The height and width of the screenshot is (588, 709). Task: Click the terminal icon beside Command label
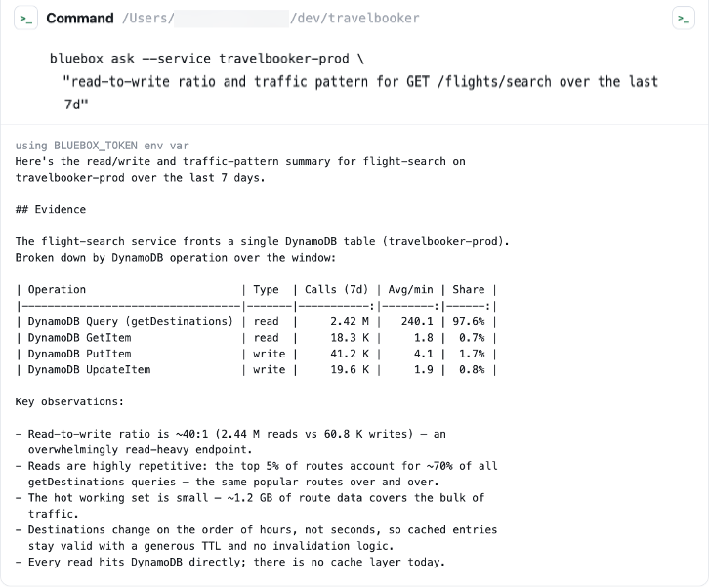point(25,19)
